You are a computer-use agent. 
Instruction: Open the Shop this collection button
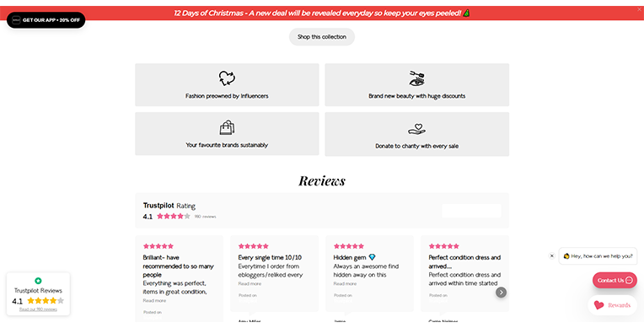point(322,36)
